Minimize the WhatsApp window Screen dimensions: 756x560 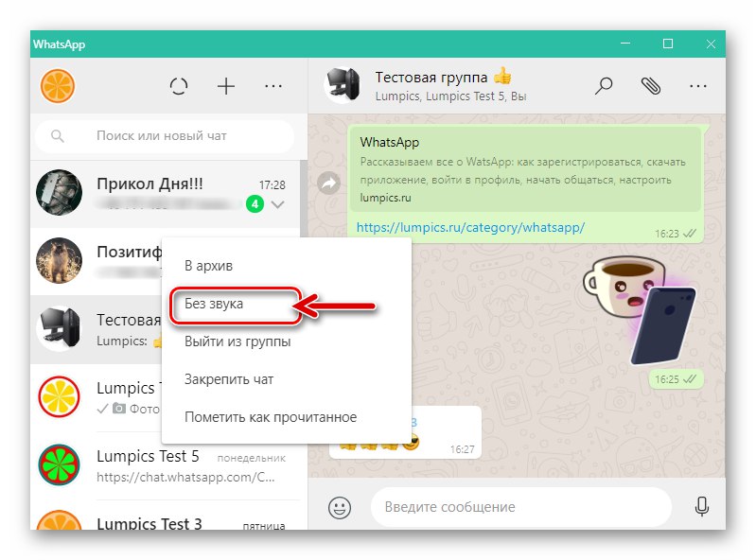point(625,44)
